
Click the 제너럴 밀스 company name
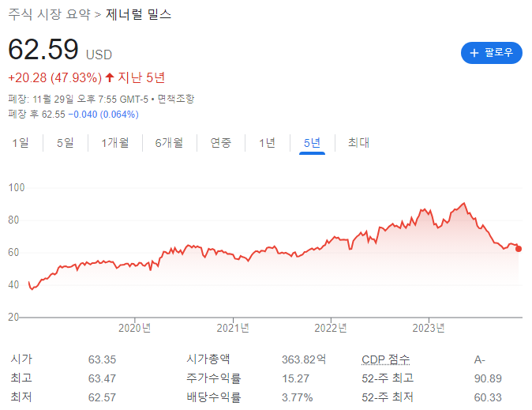[138, 14]
